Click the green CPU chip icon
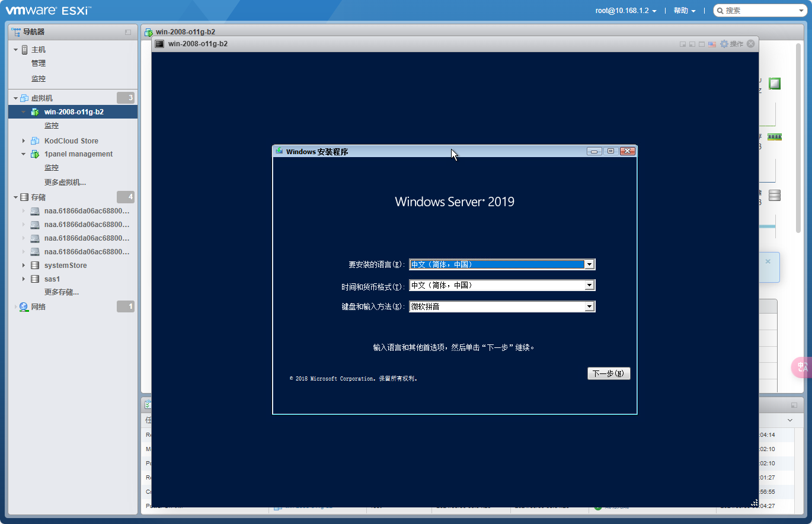 (x=775, y=84)
